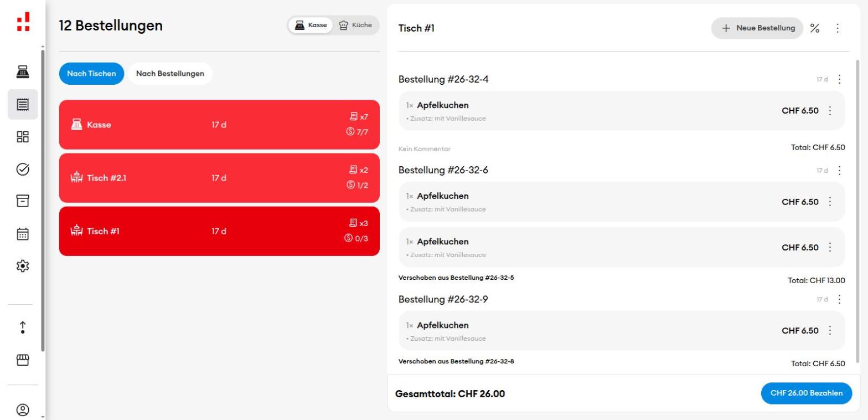The image size is (868, 420).
Task: Open item menu of Apfelkuchen in #26-32-9
Action: point(830,331)
